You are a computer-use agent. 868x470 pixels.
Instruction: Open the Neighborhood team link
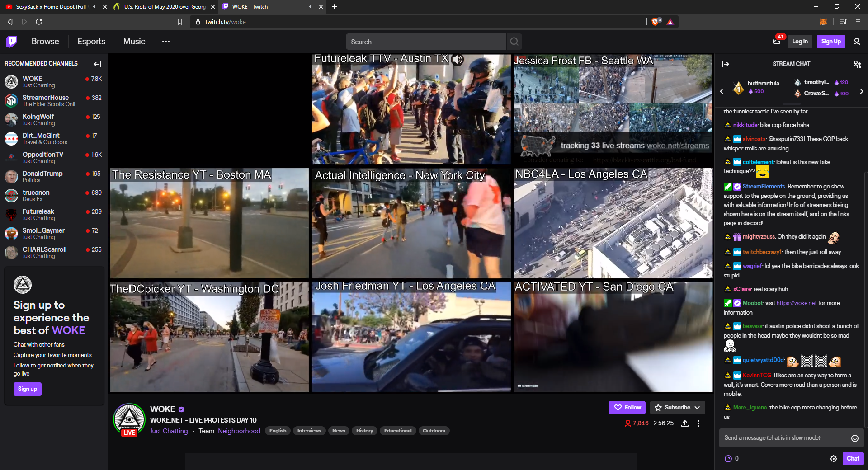coord(239,431)
